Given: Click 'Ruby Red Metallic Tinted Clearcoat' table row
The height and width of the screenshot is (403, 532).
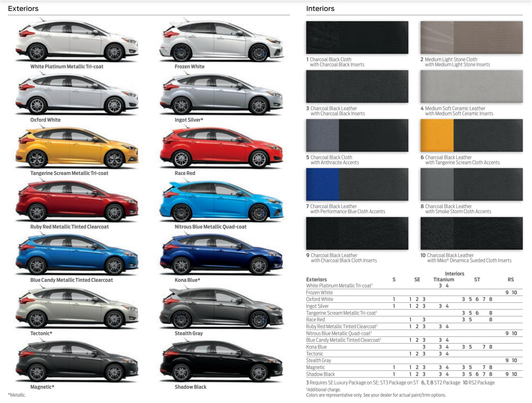Looking at the screenshot, I should click(414, 326).
